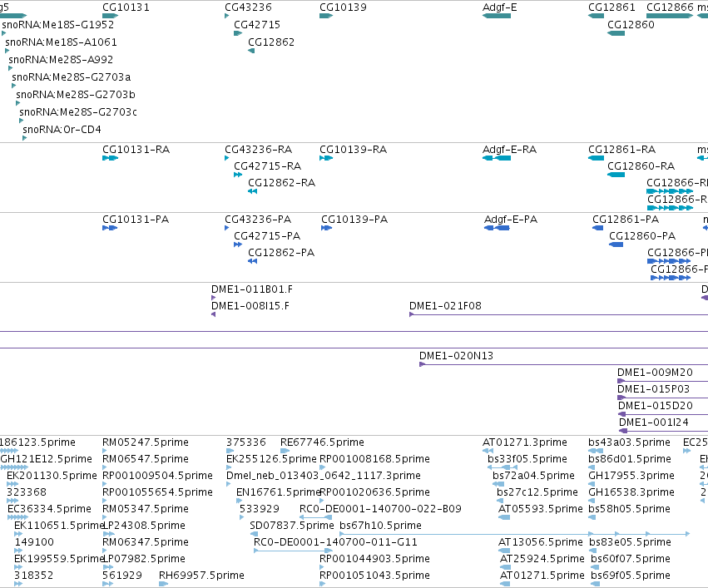This screenshot has width=708, height=588.
Task: Select the CG10131 gene label
Action: point(126,7)
